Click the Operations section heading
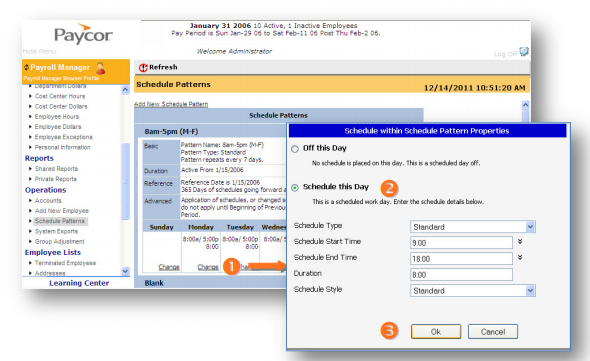Screen dimensions: 590x361 (46, 190)
